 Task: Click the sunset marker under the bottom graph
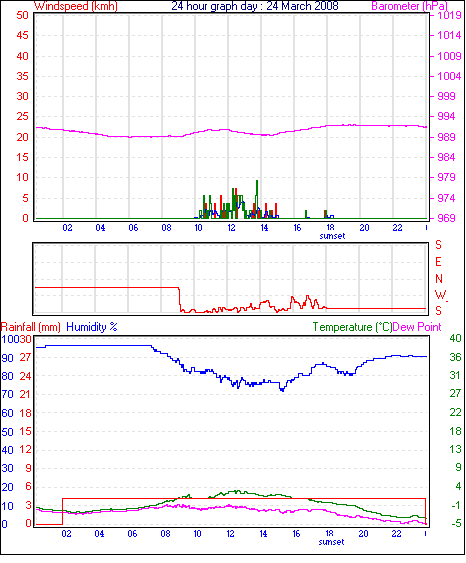point(331,542)
